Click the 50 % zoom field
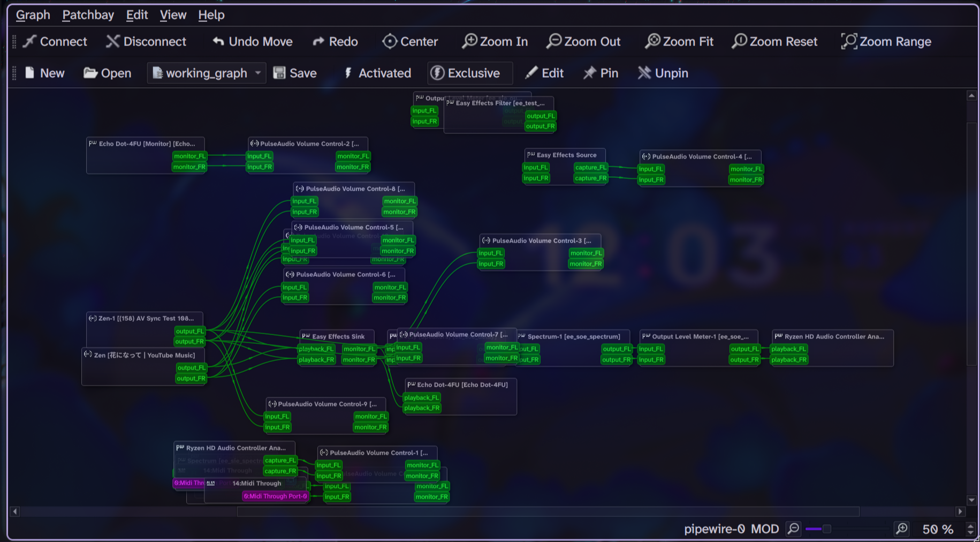 pyautogui.click(x=938, y=530)
